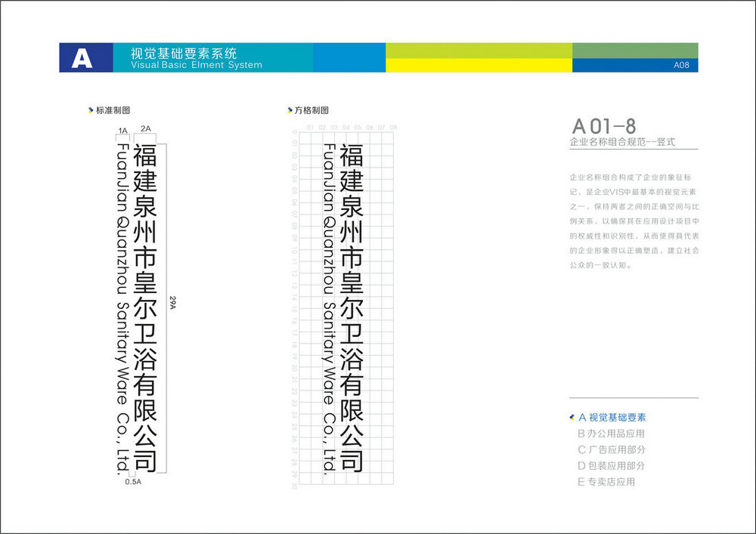Click the header title "视觉基础要素系统"
Image resolution: width=756 pixels, height=534 pixels.
point(184,53)
